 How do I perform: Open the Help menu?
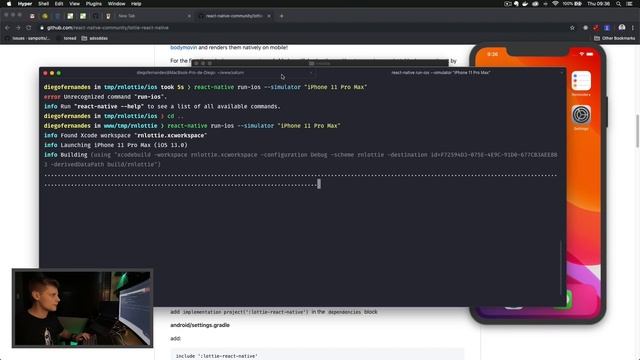[136, 4]
